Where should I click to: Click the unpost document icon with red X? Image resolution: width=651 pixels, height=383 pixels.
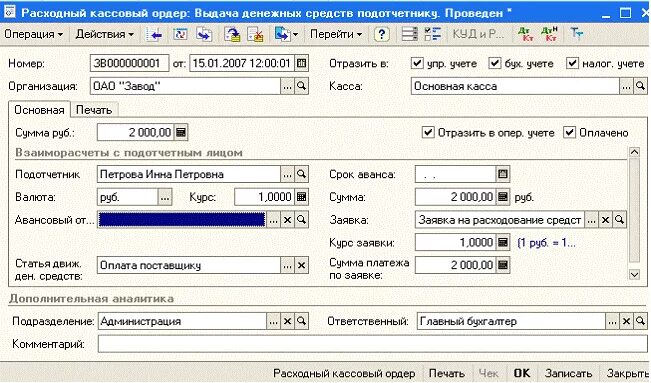pos(255,34)
